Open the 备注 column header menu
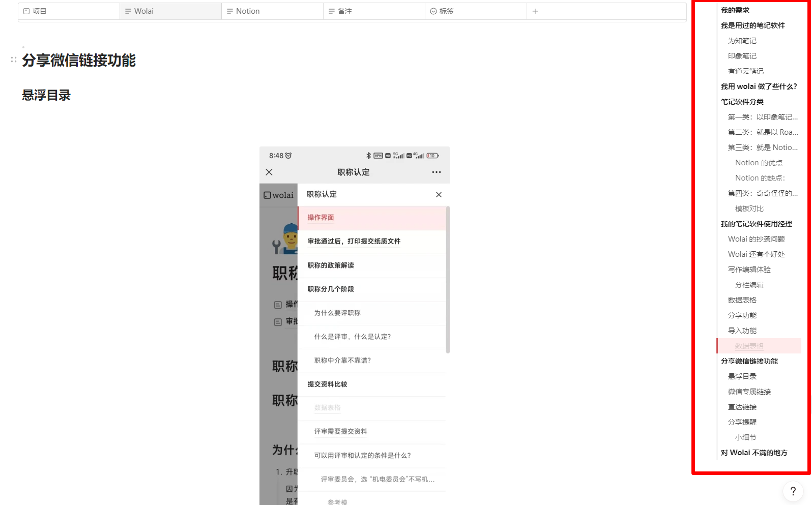 374,11
